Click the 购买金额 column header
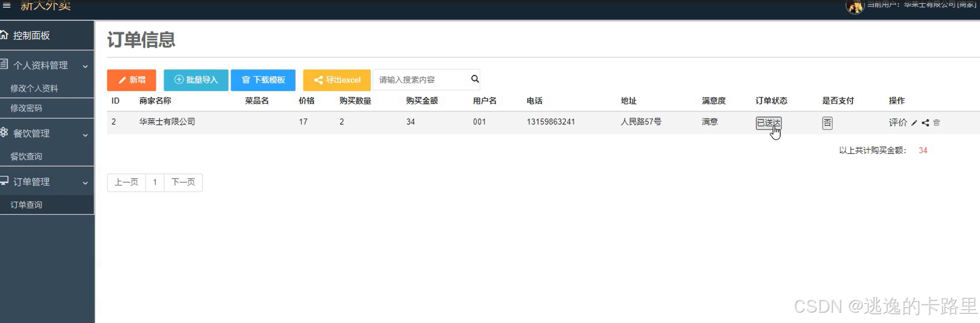The height and width of the screenshot is (323, 980). (x=422, y=100)
